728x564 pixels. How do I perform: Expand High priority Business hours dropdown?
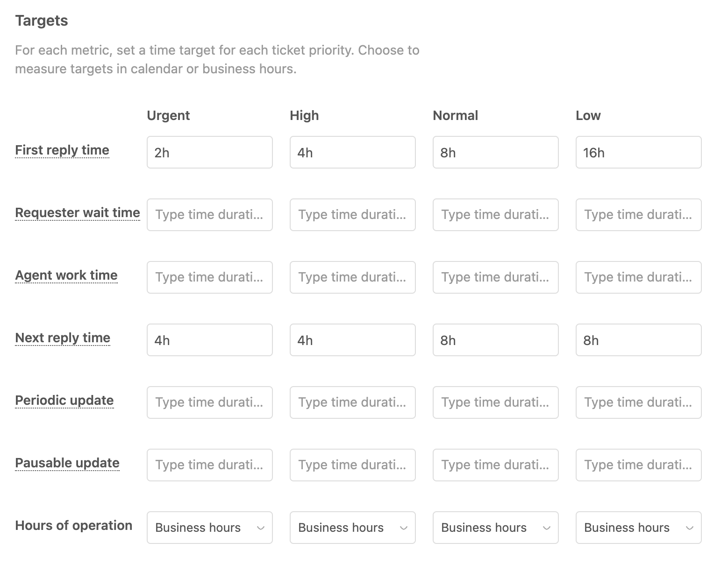pyautogui.click(x=352, y=528)
